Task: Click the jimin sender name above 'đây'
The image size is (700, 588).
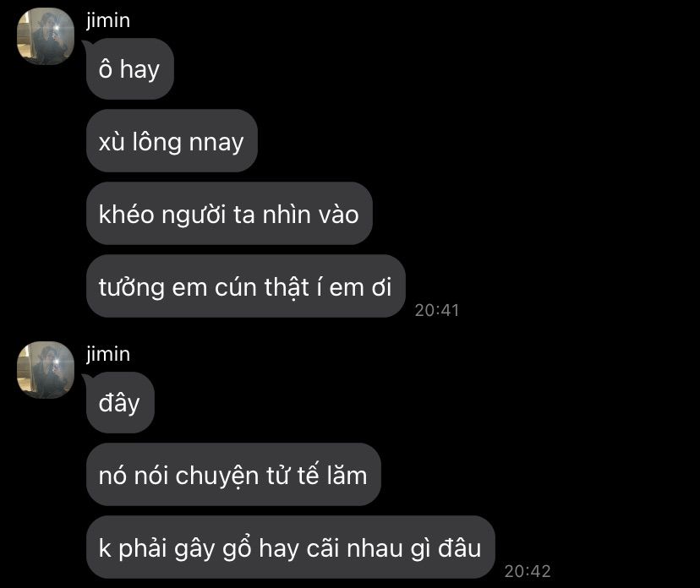Action: point(108,354)
